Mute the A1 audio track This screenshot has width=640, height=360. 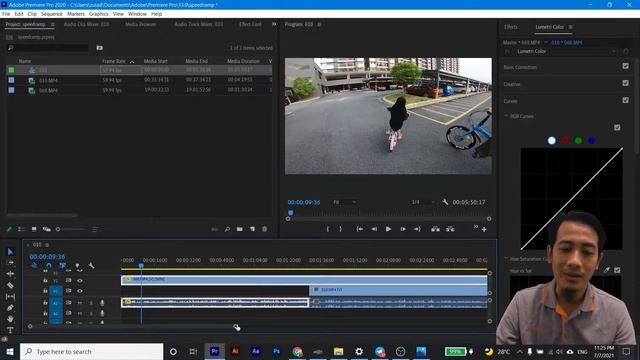(x=80, y=303)
